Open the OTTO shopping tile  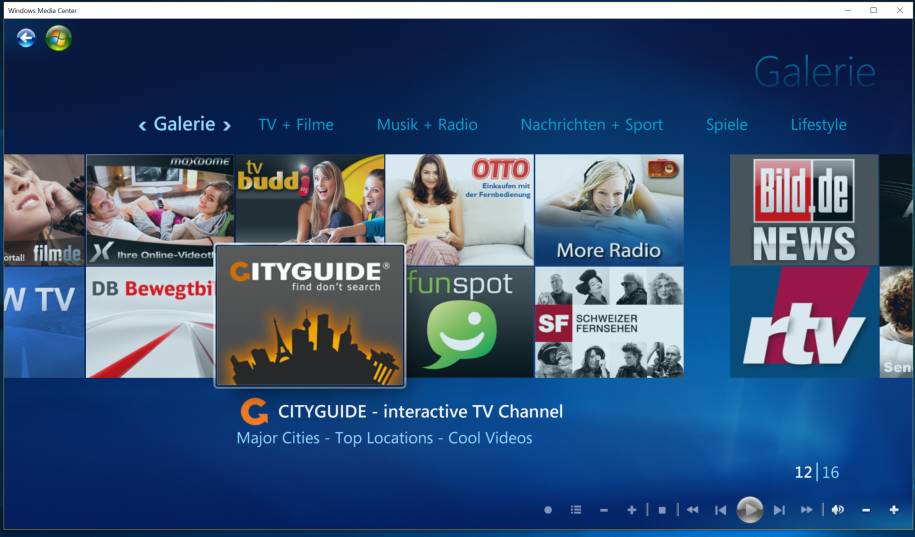(x=459, y=210)
